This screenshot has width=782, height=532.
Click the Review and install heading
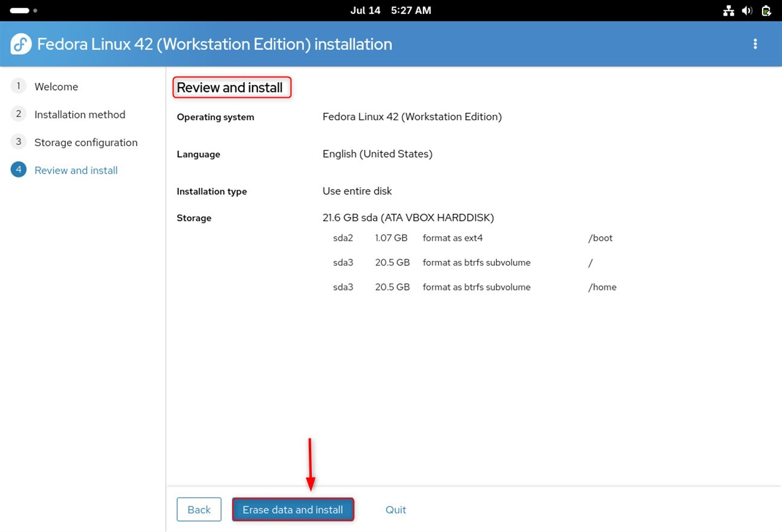pyautogui.click(x=230, y=88)
